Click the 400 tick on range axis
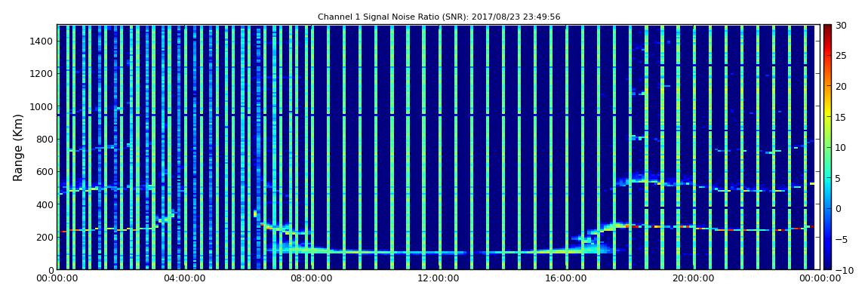Viewport: 868px width, 307px height. [44, 204]
